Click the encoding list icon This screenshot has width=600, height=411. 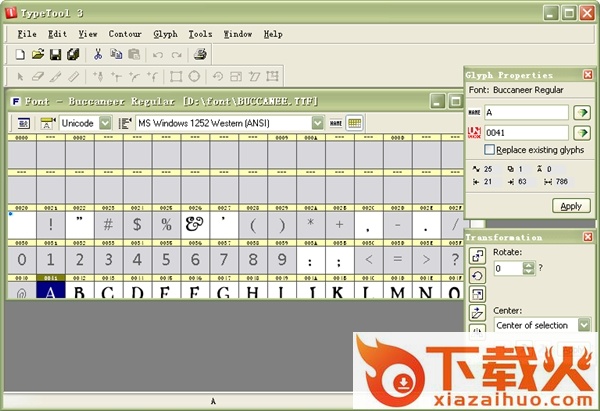coord(124,123)
